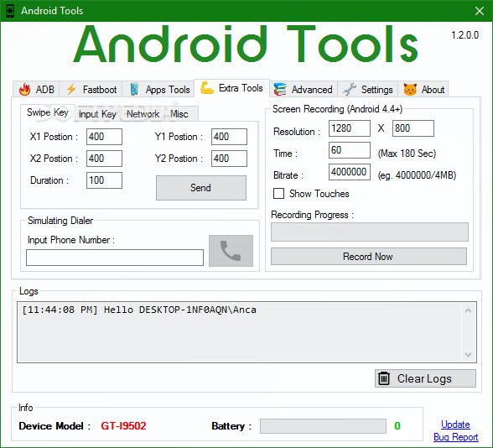This screenshot has height=448, width=493.
Task: Click the Recording Progress bar
Action: (370, 232)
